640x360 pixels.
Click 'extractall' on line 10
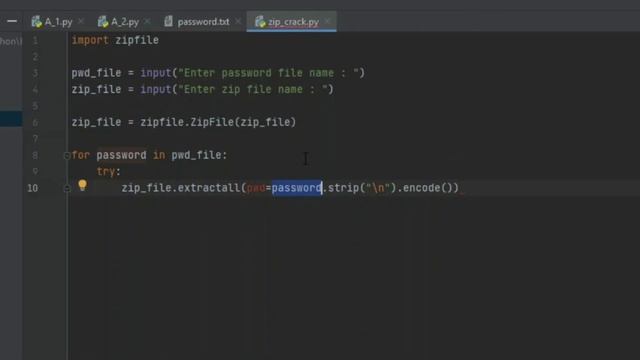click(x=209, y=188)
